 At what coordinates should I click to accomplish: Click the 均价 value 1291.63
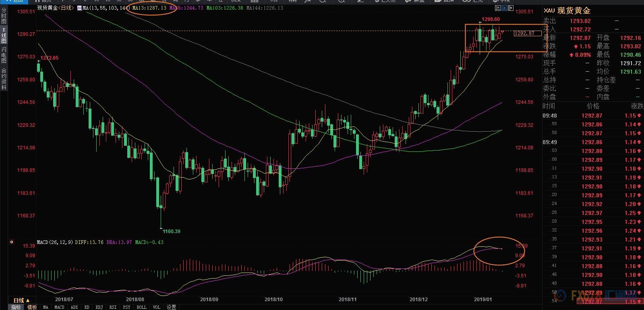tap(631, 72)
